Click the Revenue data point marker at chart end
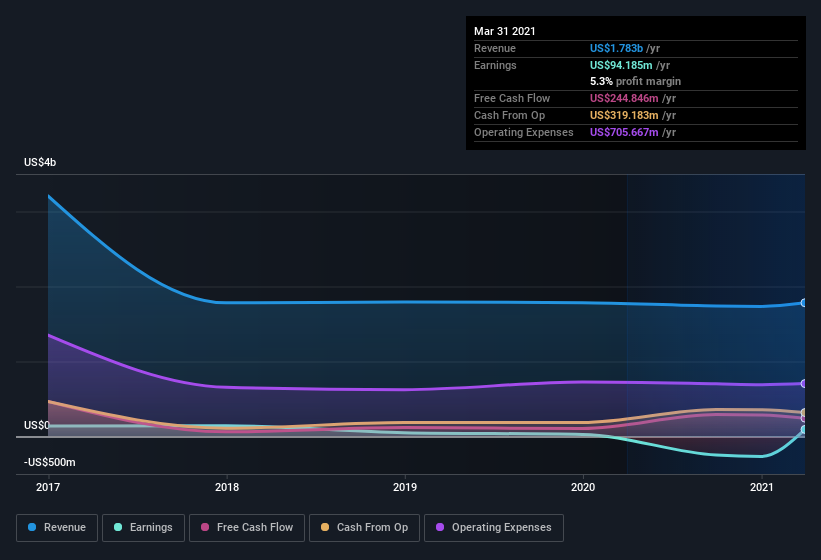Viewport: 821px width, 560px height. 803,303
